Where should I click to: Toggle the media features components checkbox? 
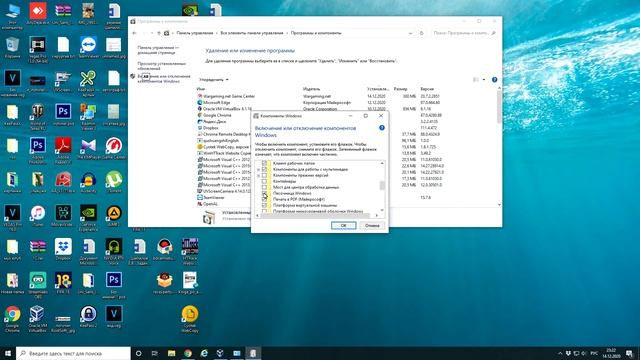click(x=264, y=169)
